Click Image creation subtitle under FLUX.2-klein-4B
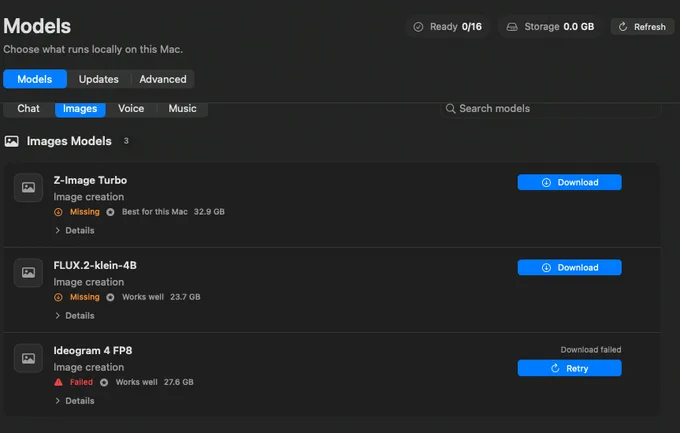The width and height of the screenshot is (680, 433). tap(89, 282)
